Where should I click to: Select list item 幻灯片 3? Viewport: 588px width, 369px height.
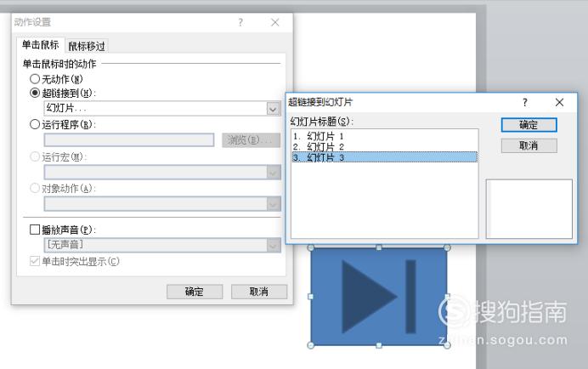tap(384, 157)
